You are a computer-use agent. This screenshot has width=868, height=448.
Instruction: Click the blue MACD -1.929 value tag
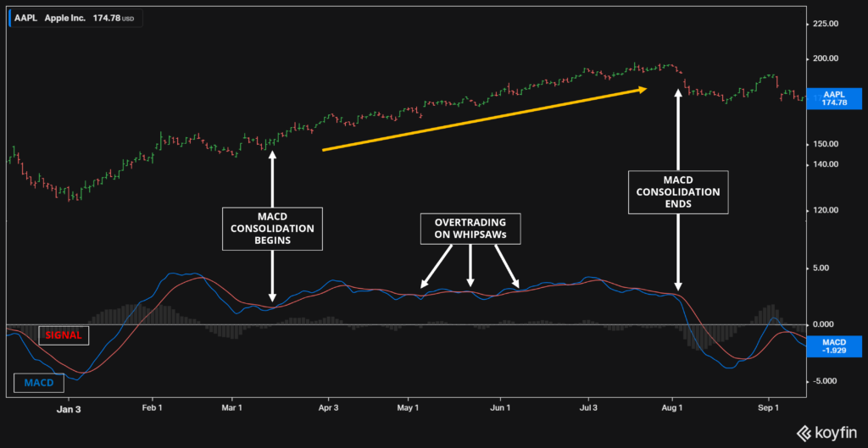pyautogui.click(x=835, y=346)
